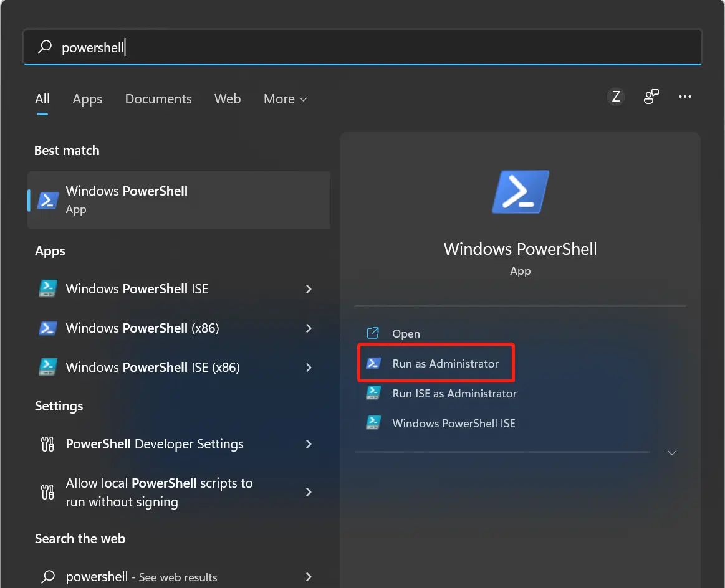The width and height of the screenshot is (725, 588).
Task: Click the search magnifier icon
Action: 44,47
